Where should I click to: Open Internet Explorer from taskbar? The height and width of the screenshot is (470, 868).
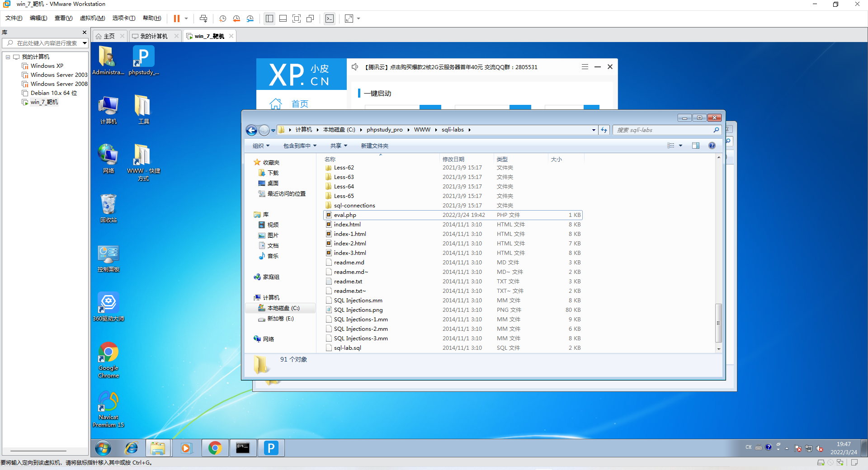(132, 448)
